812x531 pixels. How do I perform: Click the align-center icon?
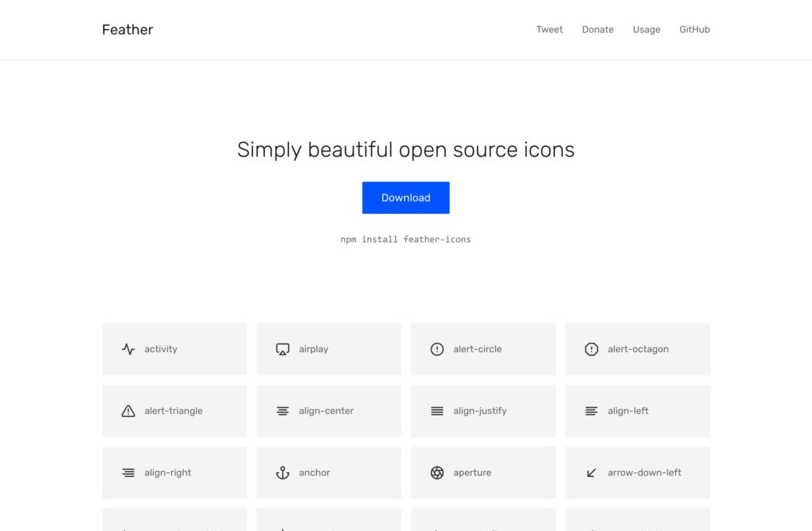tap(329, 411)
